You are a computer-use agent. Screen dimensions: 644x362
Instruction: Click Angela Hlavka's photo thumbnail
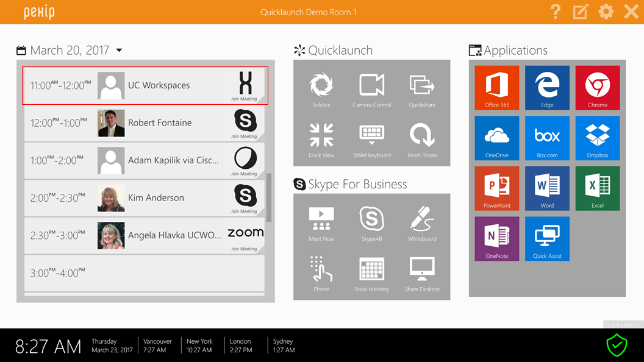pos(111,236)
